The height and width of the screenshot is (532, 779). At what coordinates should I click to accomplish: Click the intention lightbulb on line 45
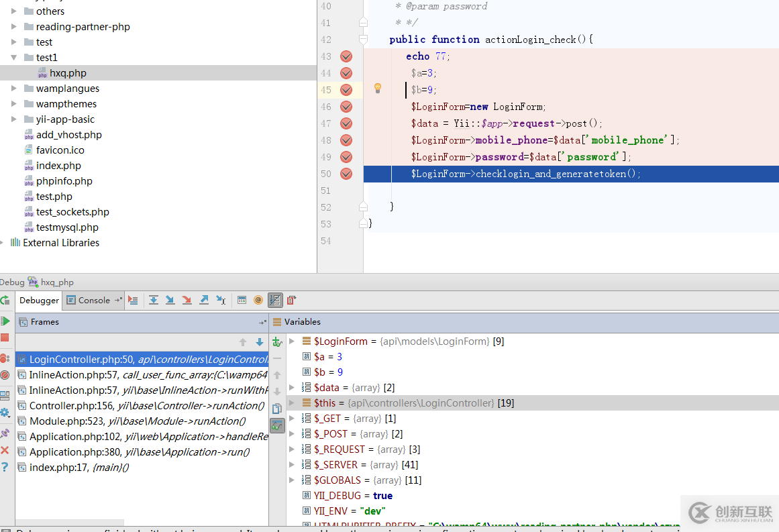(378, 89)
